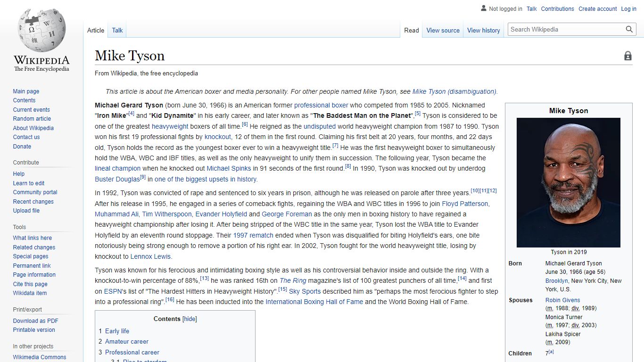Open The Ring magazine link
Viewport: 644px width, 362px height.
point(293,280)
